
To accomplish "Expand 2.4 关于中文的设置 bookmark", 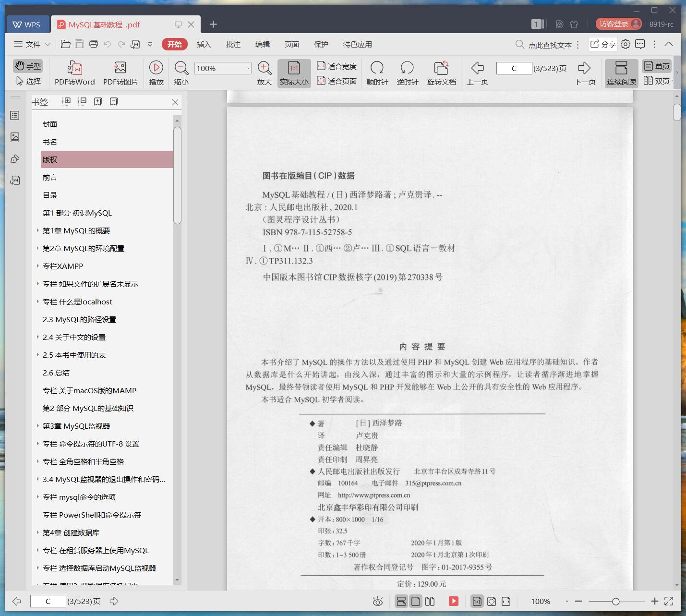I will [38, 337].
